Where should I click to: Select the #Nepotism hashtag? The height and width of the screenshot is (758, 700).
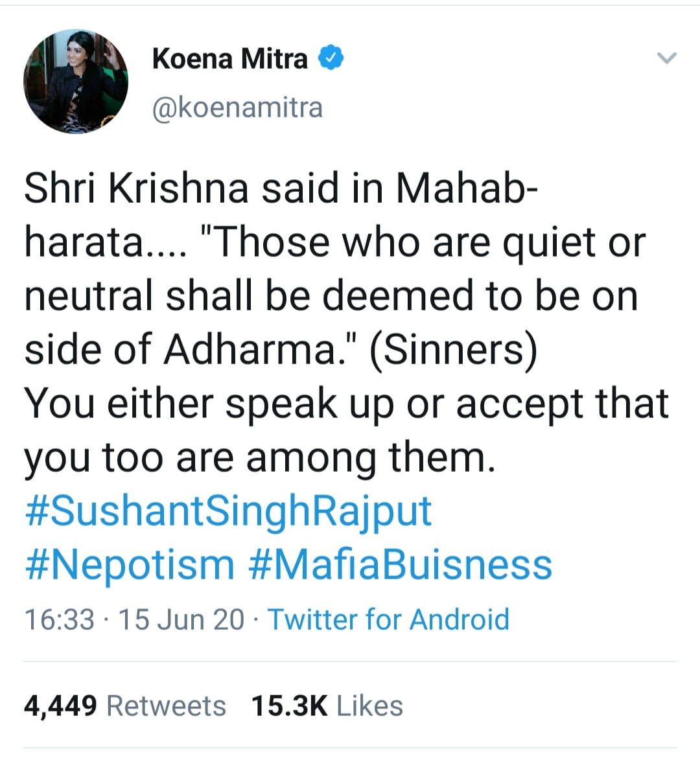(x=130, y=564)
